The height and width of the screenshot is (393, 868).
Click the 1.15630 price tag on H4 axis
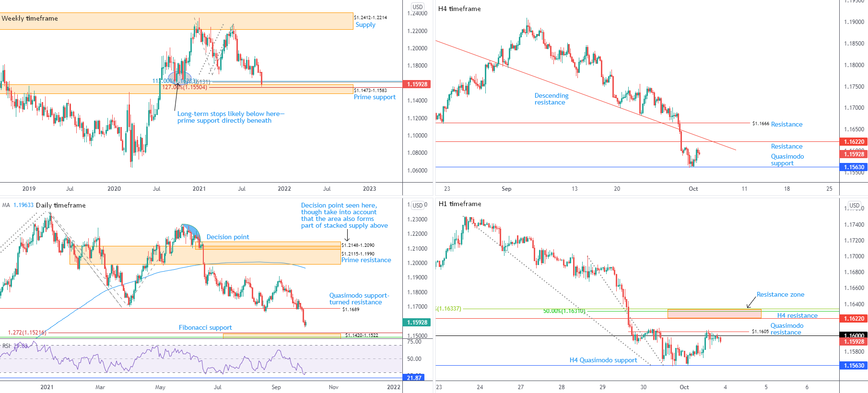(854, 167)
